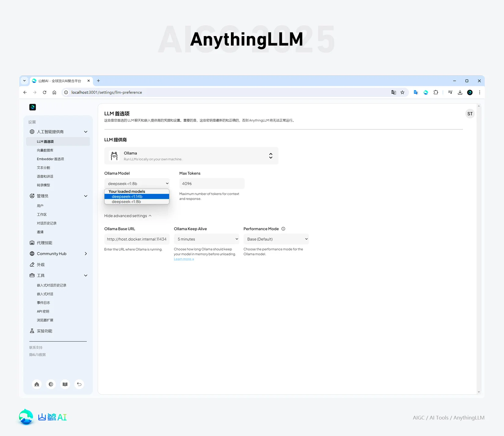This screenshot has height=436, width=504.
Task: Click the 联系支持 support link
Action: [36, 348]
